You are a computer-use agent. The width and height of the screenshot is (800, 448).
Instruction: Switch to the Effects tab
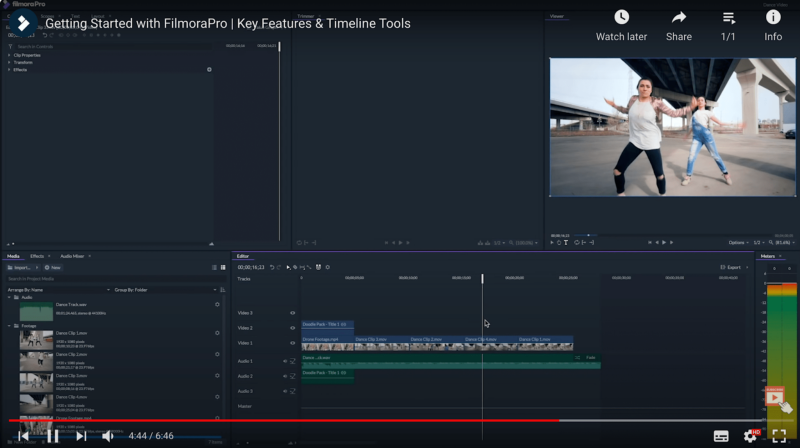pos(37,256)
